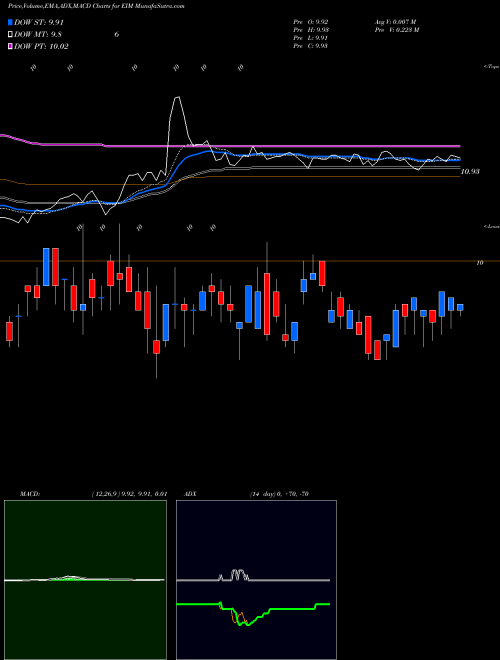The height and width of the screenshot is (660, 500).
Task: Click the '10.93' price label on EMA chart
Action: tap(470, 171)
